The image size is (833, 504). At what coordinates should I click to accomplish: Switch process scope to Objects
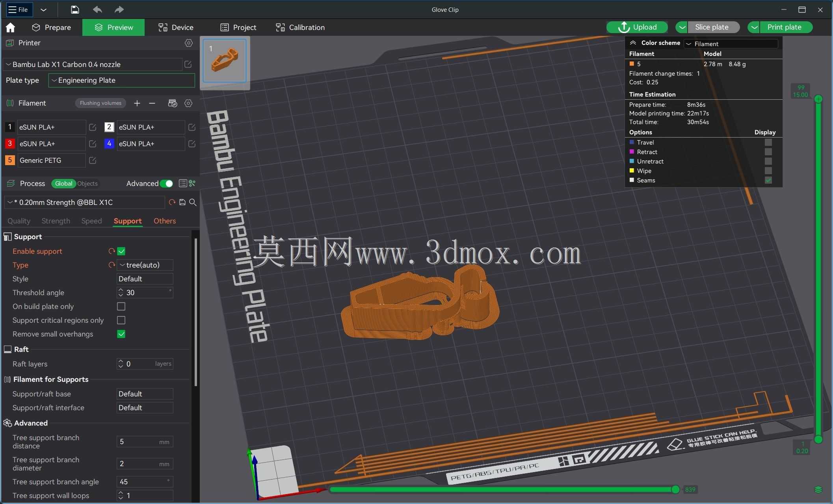point(87,184)
